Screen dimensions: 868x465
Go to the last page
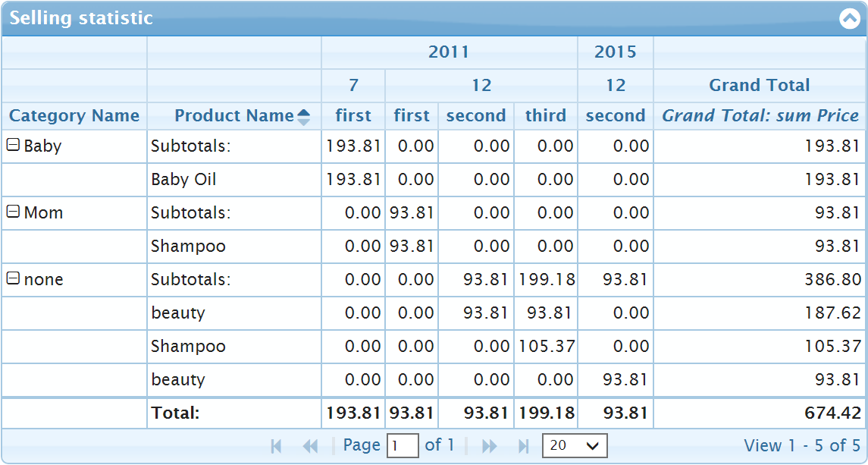(524, 445)
